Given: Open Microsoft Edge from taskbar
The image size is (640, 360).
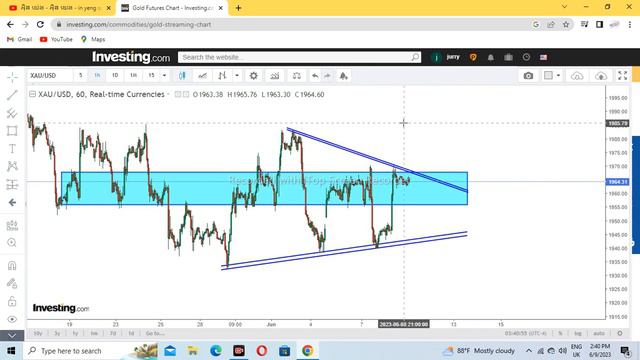Looking at the screenshot, I should tap(216, 351).
